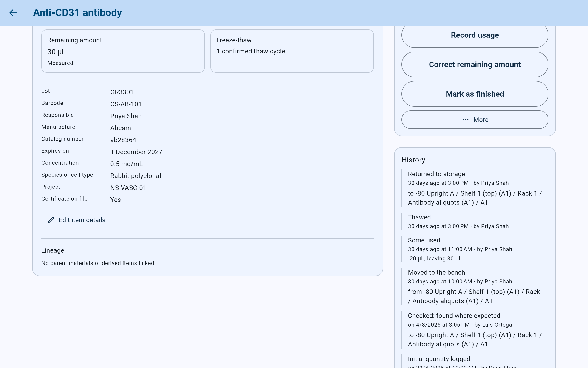Click the Lineage section heading

pyautogui.click(x=53, y=250)
